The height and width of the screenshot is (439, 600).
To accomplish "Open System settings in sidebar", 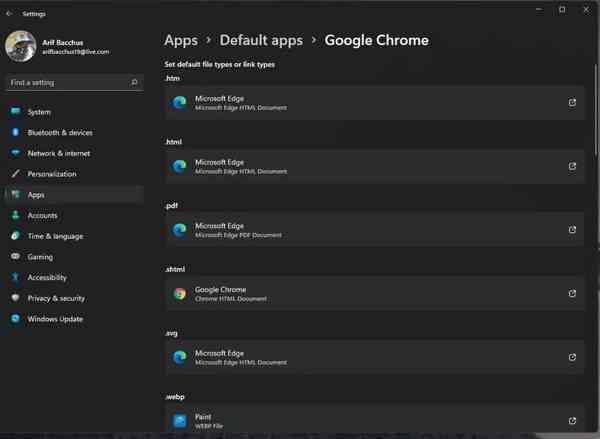I will [x=74, y=112].
